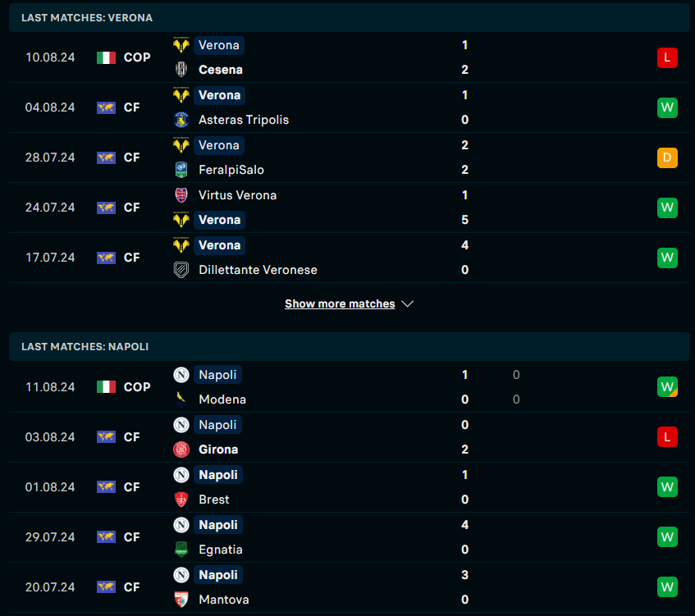Select highlighted Napoli in Brest match
Image resolution: width=695 pixels, height=616 pixels.
tap(218, 475)
